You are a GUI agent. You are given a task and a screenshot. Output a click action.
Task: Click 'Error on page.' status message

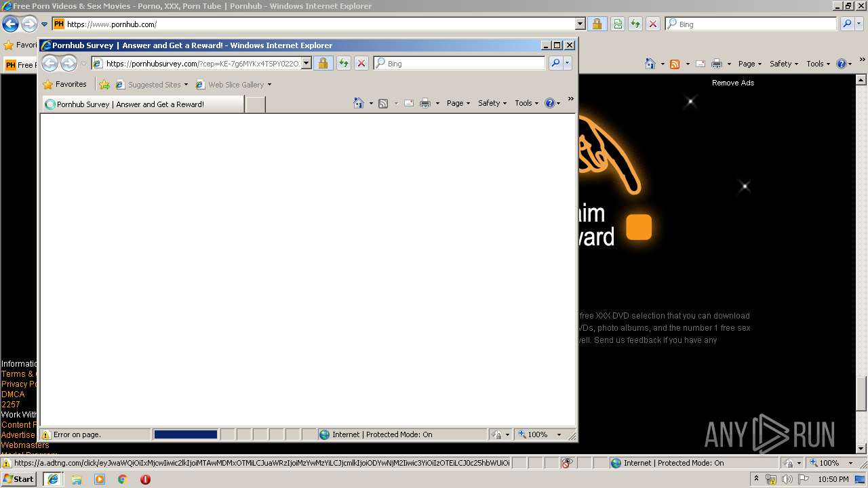click(x=77, y=434)
